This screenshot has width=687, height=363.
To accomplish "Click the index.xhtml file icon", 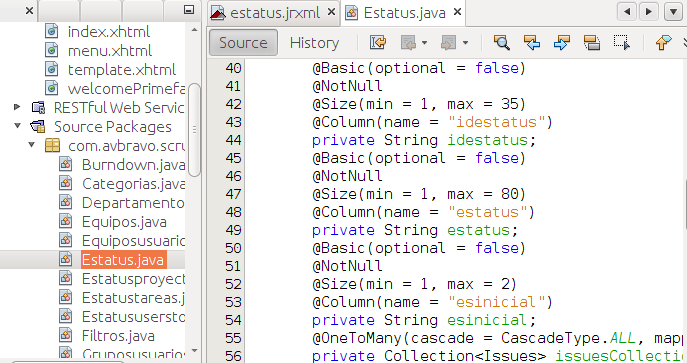I will pyautogui.click(x=52, y=32).
